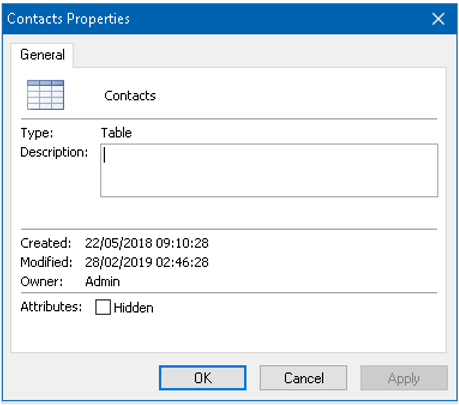
Task: Click the Modified: label
Action: 46,262
